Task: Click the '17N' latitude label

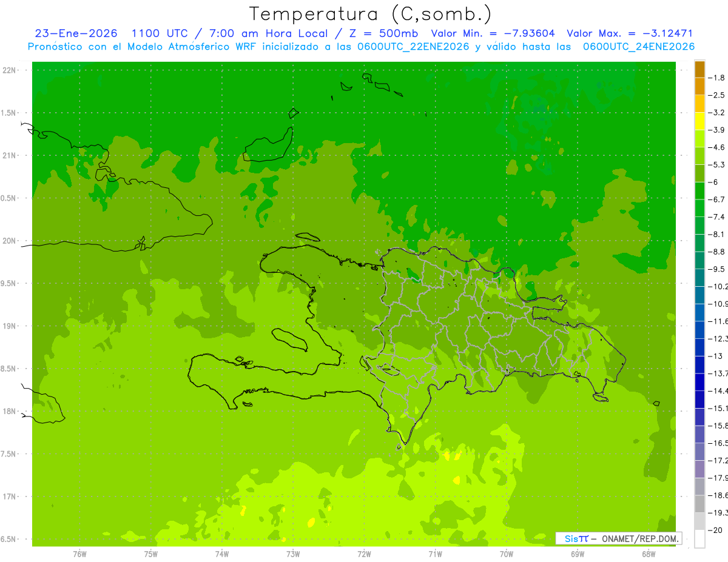Action: (10, 497)
